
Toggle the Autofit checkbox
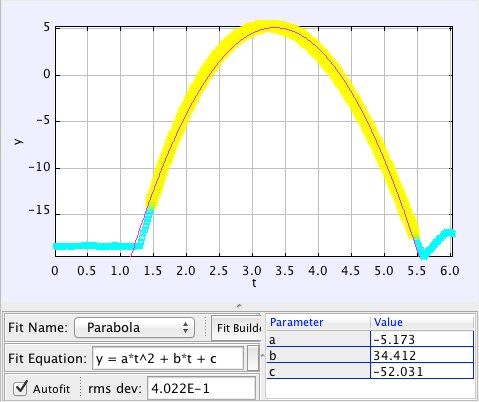pos(20,388)
